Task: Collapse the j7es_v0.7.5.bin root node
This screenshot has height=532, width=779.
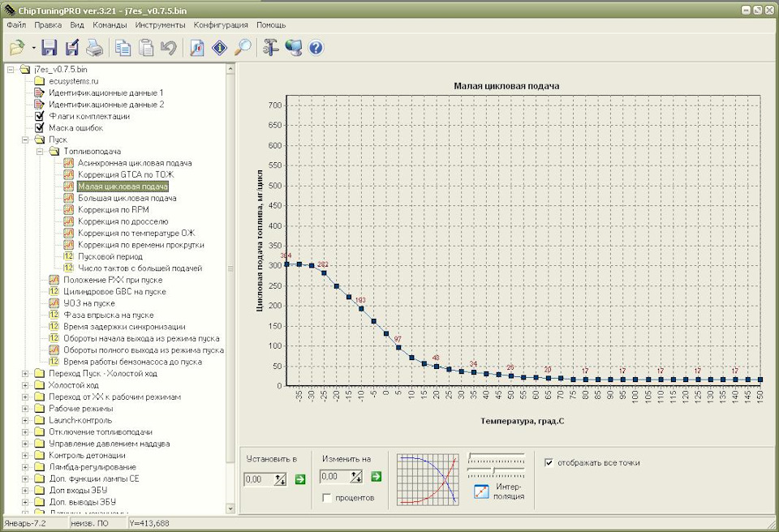Action: point(11,70)
